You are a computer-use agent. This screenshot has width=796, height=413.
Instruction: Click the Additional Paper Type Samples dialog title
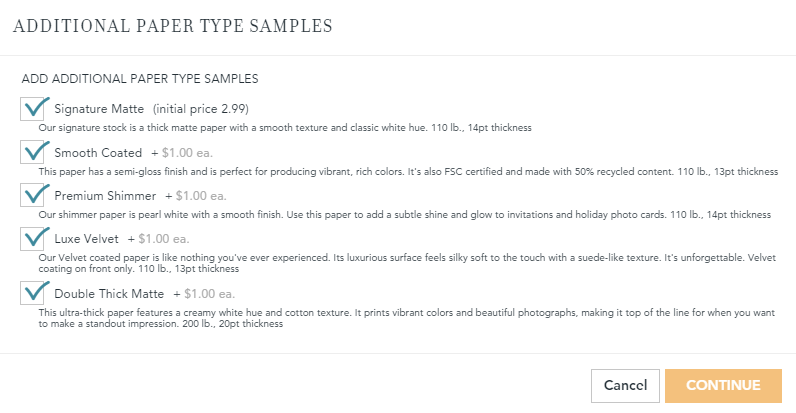tap(173, 26)
